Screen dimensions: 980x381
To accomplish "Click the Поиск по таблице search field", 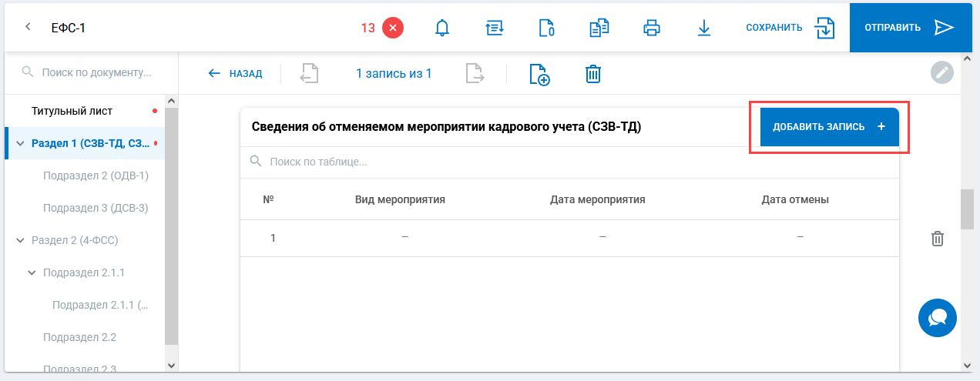I will point(570,162).
